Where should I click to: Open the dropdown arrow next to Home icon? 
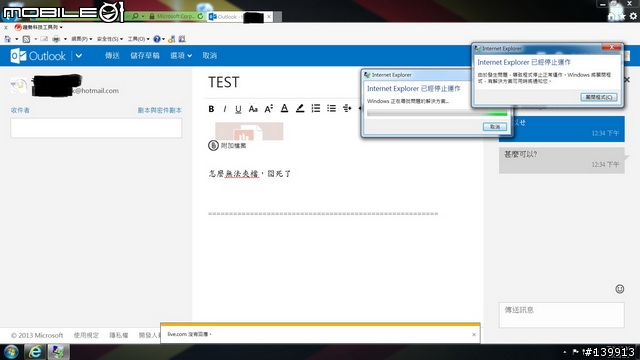point(17,39)
